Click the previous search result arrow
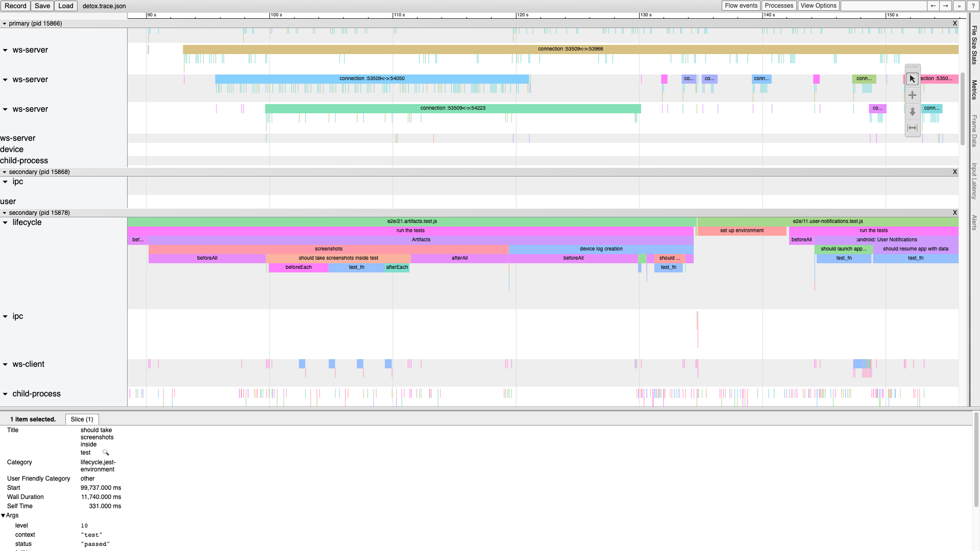Viewport: 980px width, 551px height. [x=933, y=6]
